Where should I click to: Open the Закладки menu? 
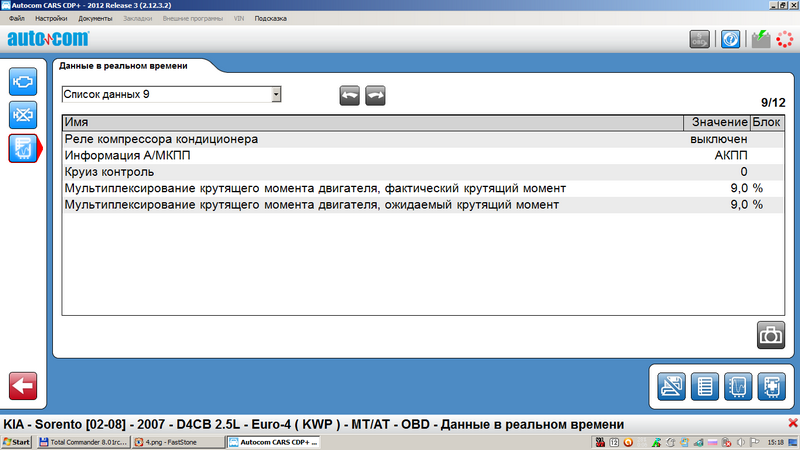[138, 18]
